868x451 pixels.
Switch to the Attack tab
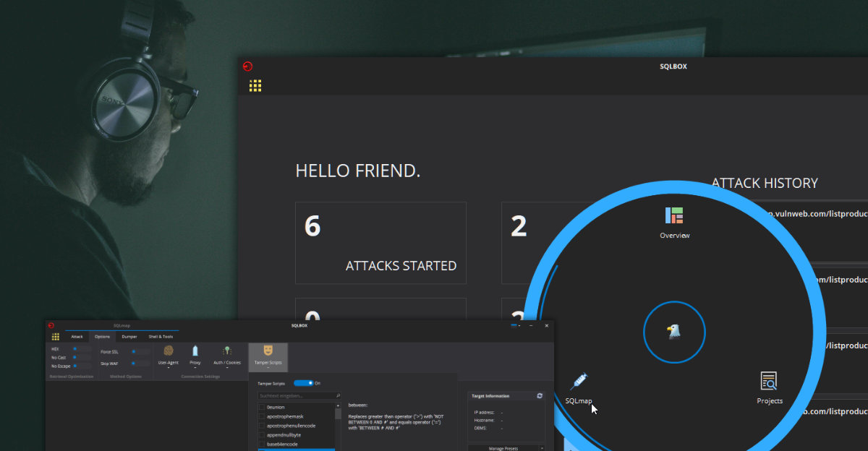(77, 337)
